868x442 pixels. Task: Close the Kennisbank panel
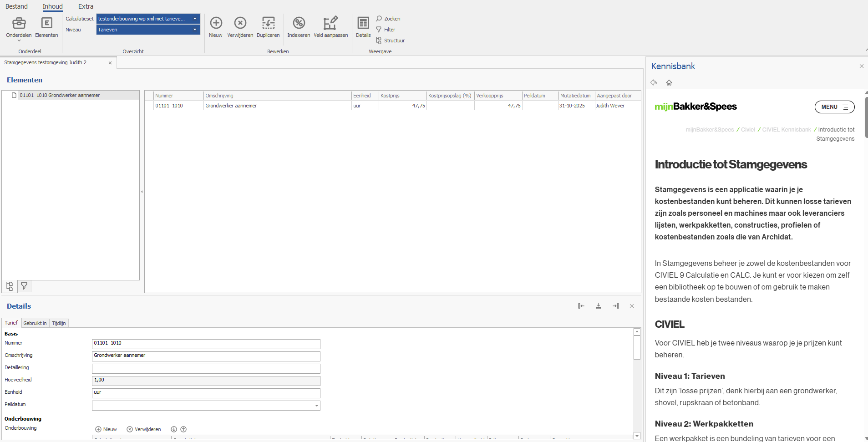(862, 66)
